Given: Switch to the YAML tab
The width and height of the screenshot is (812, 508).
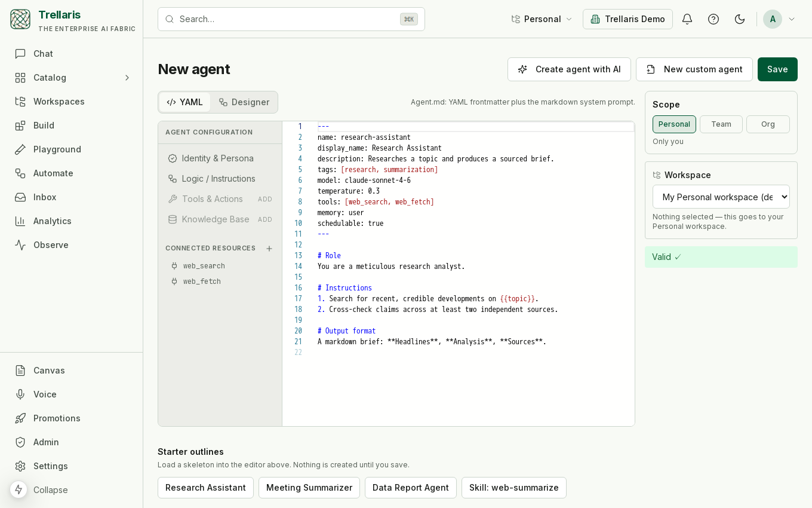Looking at the screenshot, I should tap(184, 102).
